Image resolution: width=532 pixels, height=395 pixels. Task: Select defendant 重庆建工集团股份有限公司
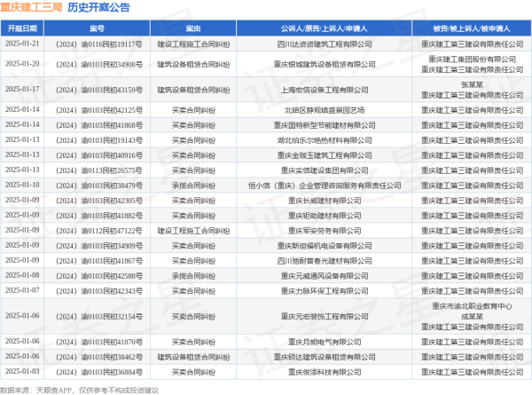[x=472, y=59]
